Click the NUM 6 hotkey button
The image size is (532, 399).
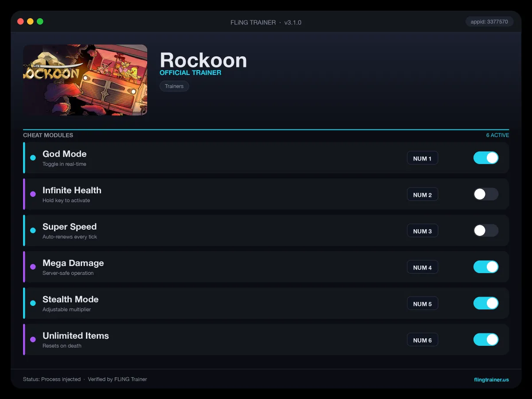click(422, 340)
